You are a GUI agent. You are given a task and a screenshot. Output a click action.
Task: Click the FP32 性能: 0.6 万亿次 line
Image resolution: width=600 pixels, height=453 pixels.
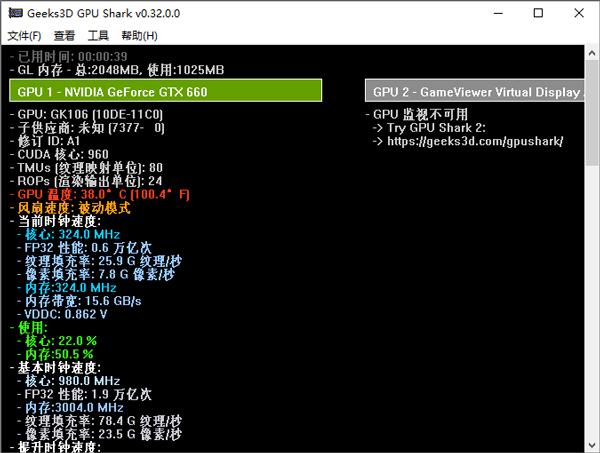pyautogui.click(x=85, y=248)
